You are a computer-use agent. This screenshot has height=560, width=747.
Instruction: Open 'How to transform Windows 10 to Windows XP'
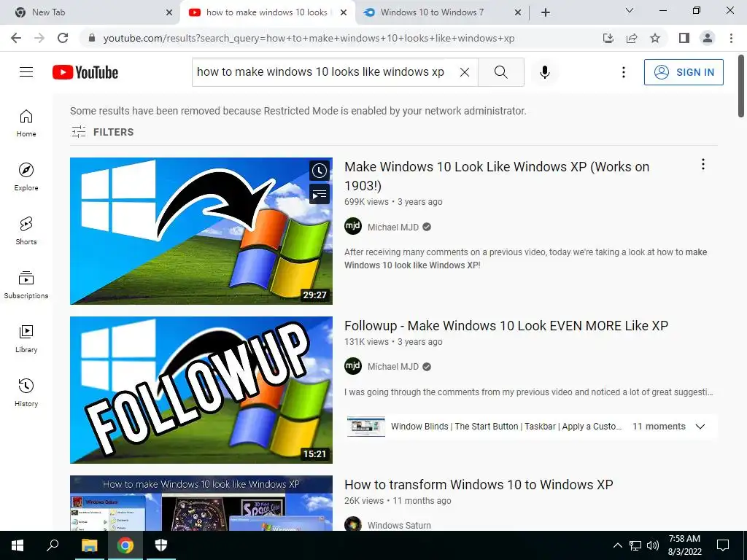(479, 484)
